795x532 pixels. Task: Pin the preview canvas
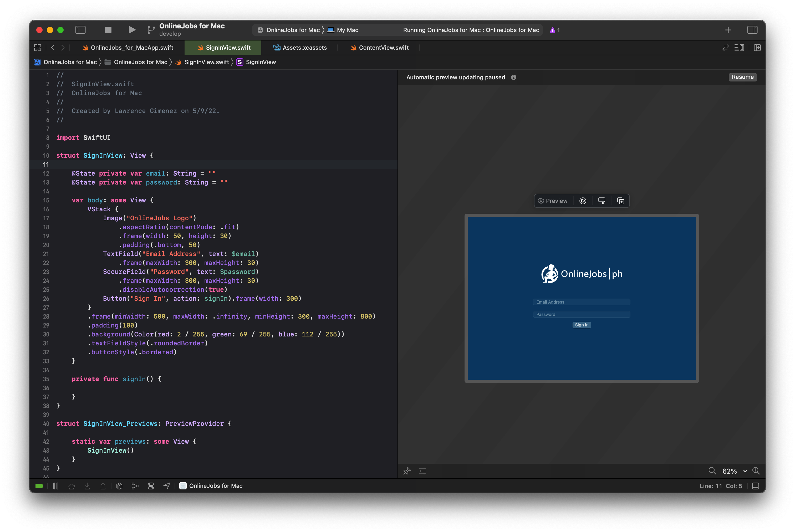[407, 471]
